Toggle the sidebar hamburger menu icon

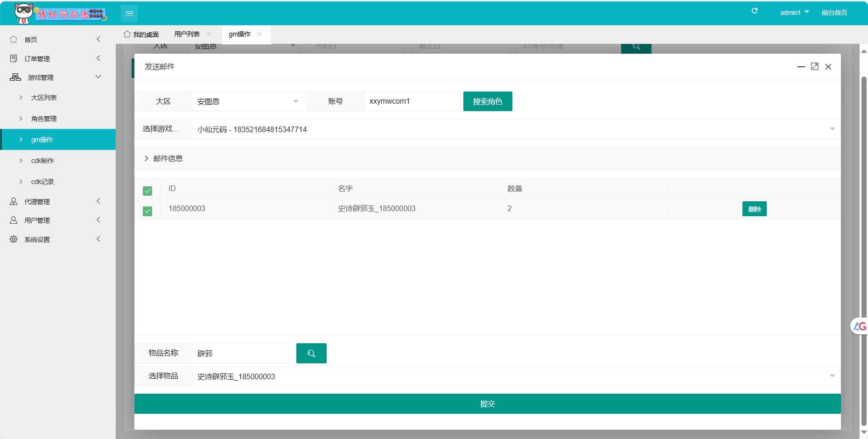[129, 14]
